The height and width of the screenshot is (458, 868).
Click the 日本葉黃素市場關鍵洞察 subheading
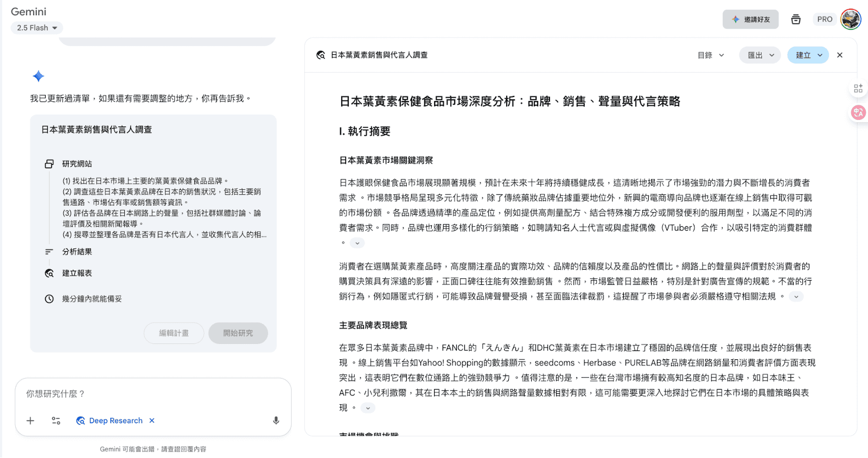[x=386, y=160]
